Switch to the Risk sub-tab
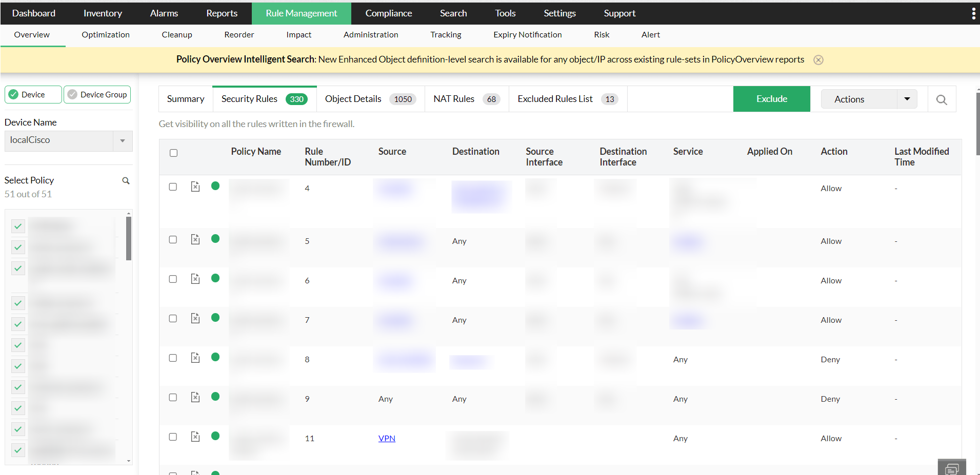 [x=602, y=35]
